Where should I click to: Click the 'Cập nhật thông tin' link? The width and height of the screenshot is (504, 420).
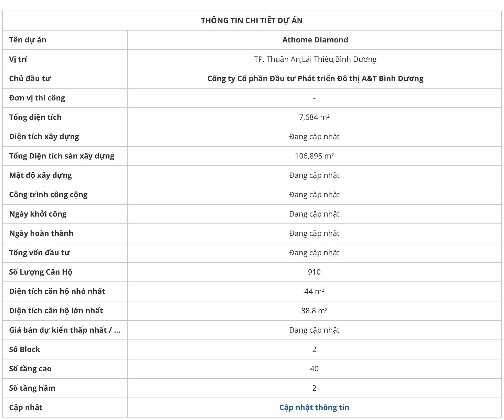(x=314, y=407)
